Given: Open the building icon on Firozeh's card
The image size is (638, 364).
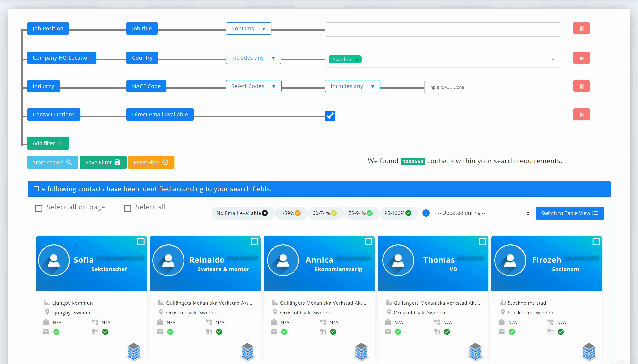Looking at the screenshot, I should [x=589, y=352].
